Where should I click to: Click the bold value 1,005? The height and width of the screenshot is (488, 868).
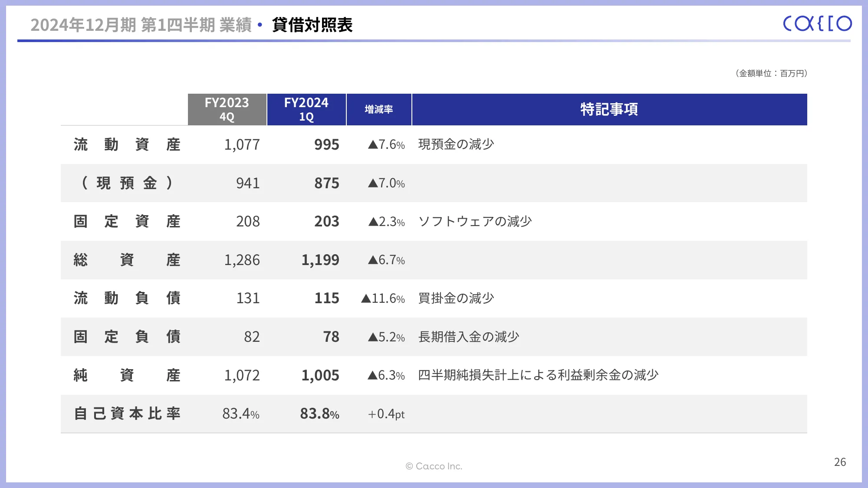320,375
